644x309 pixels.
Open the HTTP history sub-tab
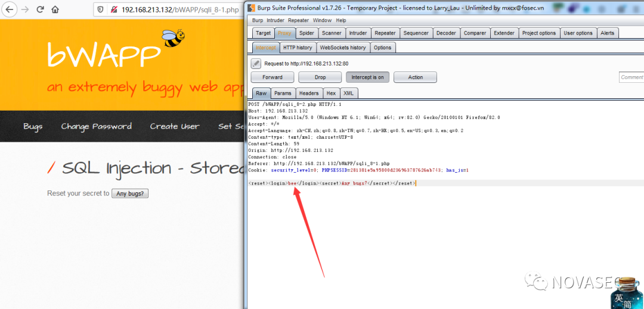pos(298,48)
